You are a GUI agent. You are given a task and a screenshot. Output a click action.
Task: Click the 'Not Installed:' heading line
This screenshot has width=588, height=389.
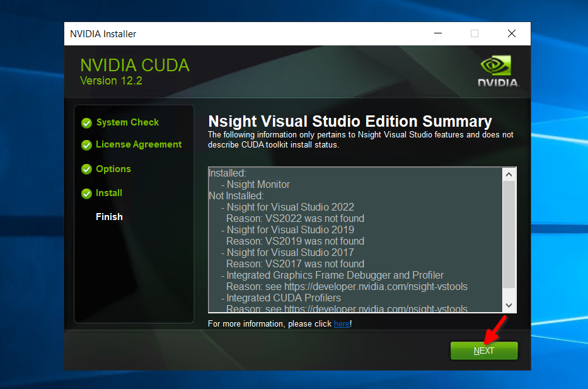(x=236, y=196)
